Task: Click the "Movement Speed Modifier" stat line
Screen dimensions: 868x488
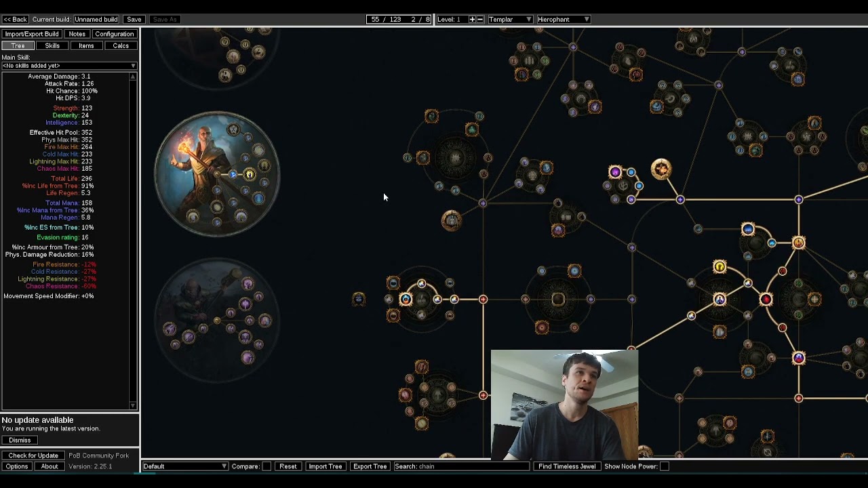Action: coord(49,296)
